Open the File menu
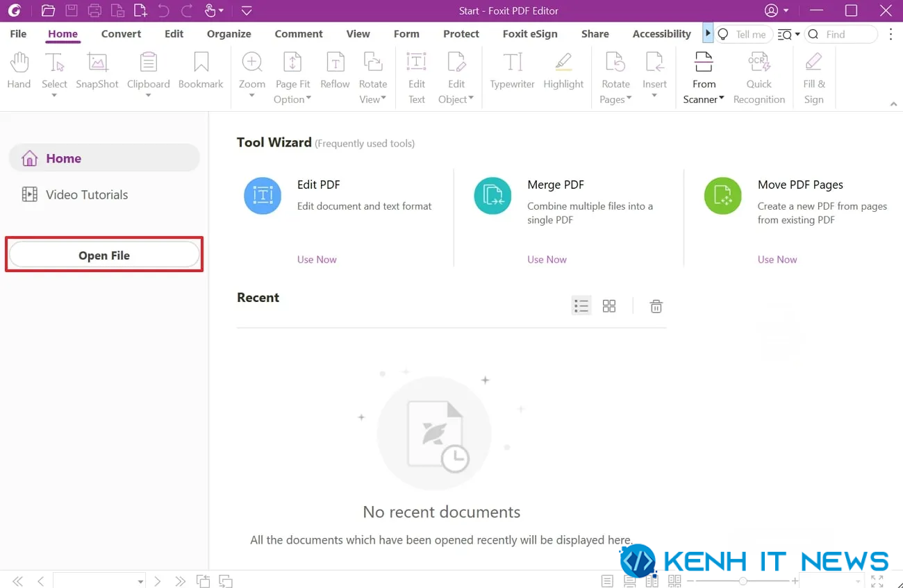The height and width of the screenshot is (588, 903). [18, 34]
